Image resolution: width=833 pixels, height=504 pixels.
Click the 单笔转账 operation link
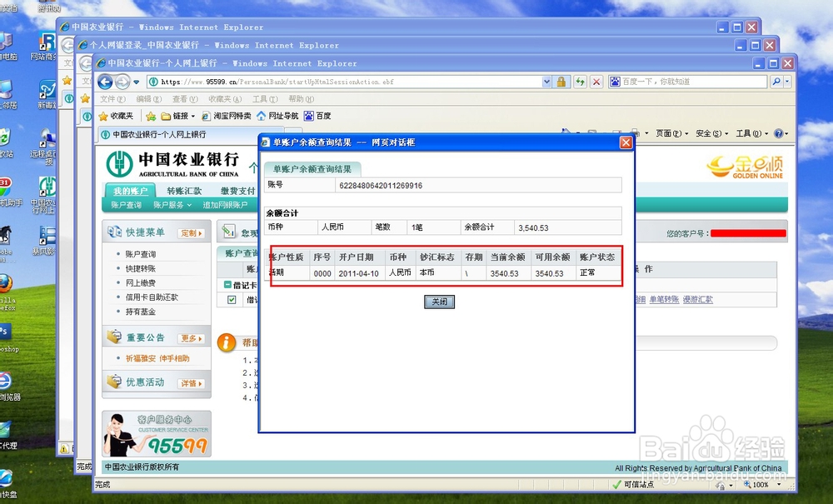[664, 300]
